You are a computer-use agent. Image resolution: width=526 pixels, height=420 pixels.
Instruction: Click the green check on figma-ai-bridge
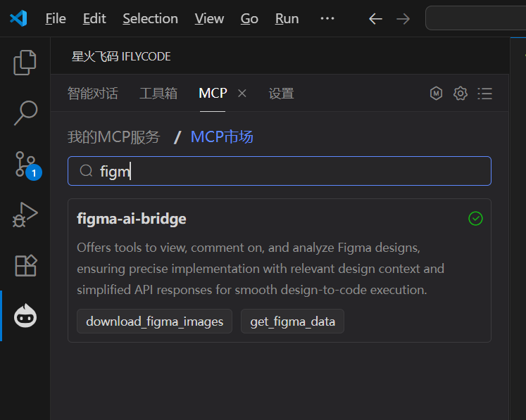(x=475, y=219)
